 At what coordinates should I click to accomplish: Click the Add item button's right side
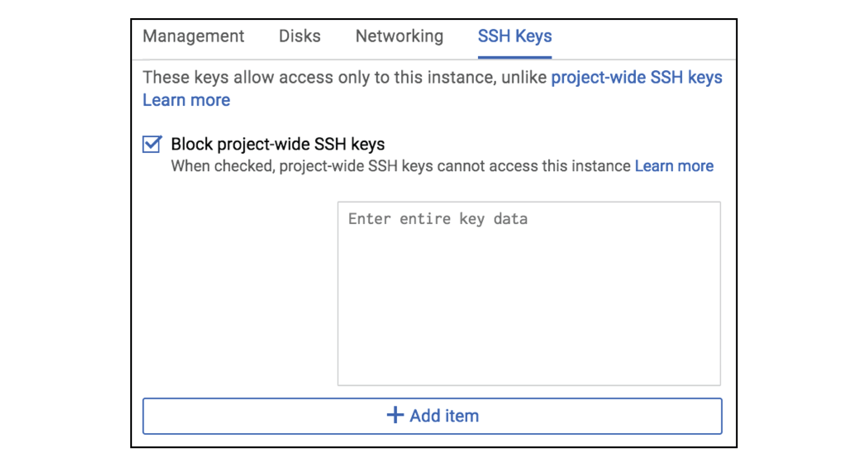(x=640, y=416)
